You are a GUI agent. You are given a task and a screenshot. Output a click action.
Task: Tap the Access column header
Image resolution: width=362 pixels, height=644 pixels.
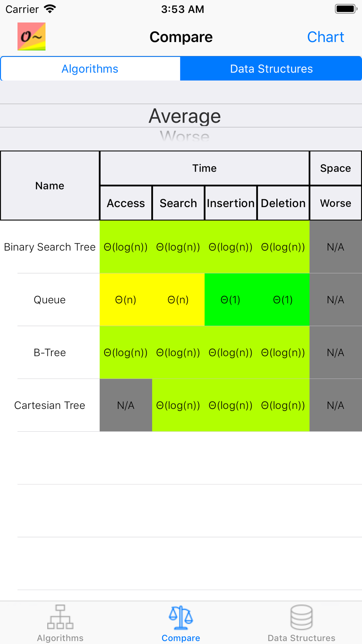click(x=126, y=203)
